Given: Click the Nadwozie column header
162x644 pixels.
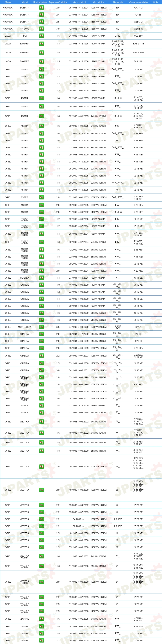Looking at the screenshot, I should tap(118, 2).
